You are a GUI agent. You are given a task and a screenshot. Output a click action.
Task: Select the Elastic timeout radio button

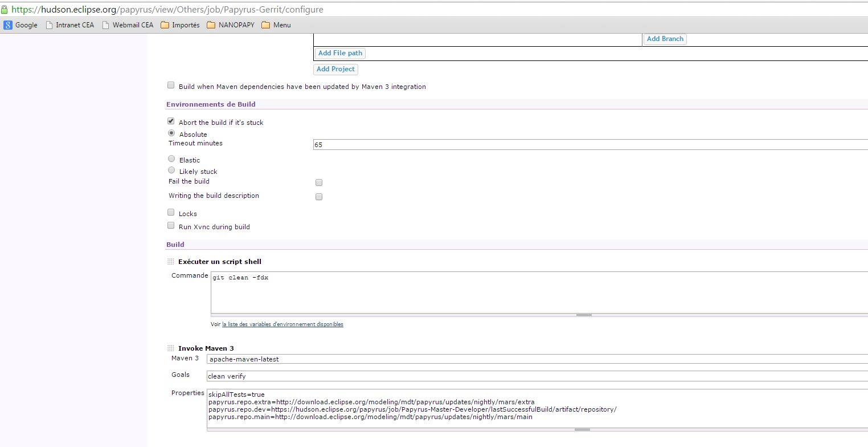pyautogui.click(x=171, y=159)
